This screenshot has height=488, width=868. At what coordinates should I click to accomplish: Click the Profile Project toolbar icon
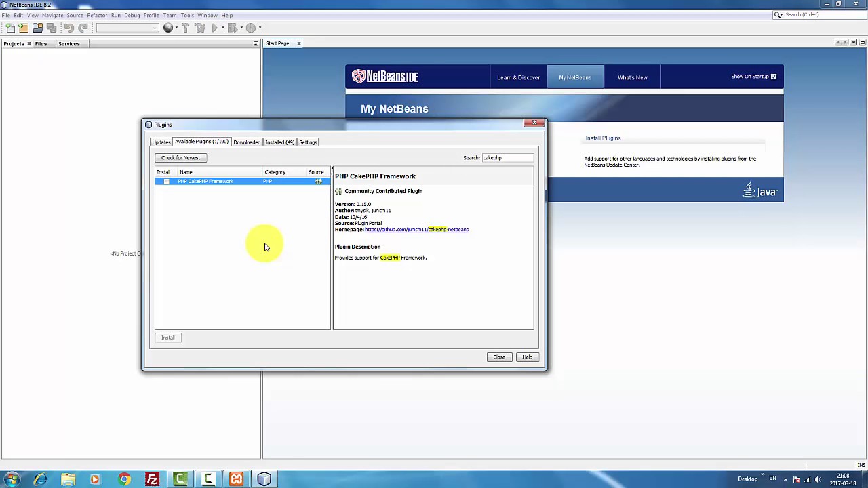click(x=250, y=28)
